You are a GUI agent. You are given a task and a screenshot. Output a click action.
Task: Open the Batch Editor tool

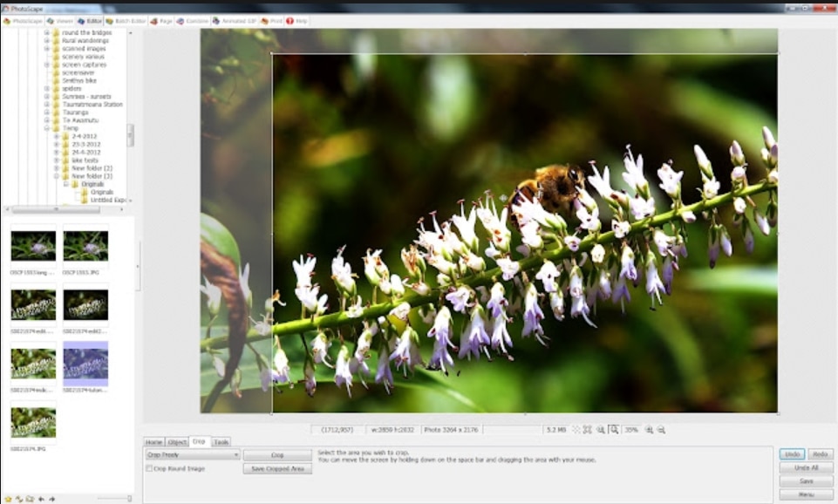[125, 21]
